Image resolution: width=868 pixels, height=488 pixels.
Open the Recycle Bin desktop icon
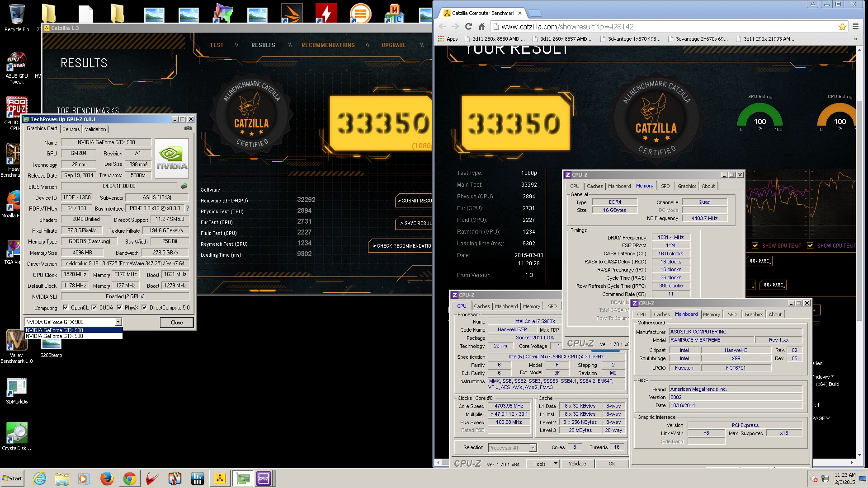pyautogui.click(x=16, y=18)
